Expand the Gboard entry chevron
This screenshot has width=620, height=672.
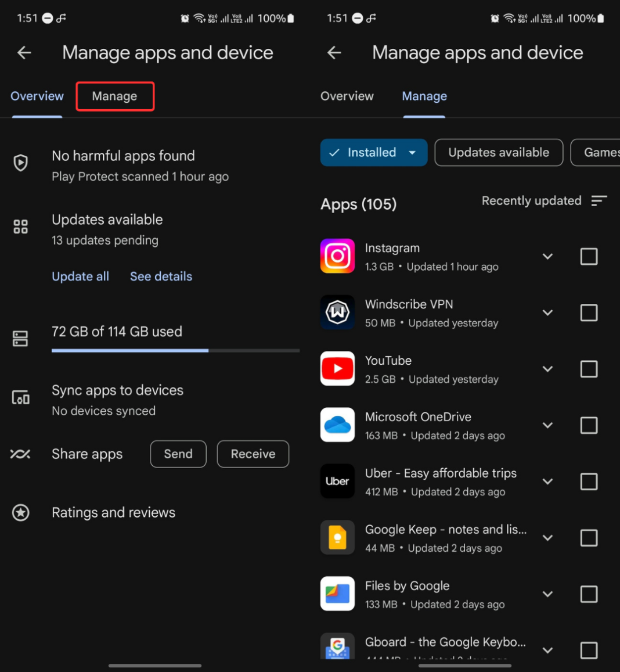pos(547,650)
